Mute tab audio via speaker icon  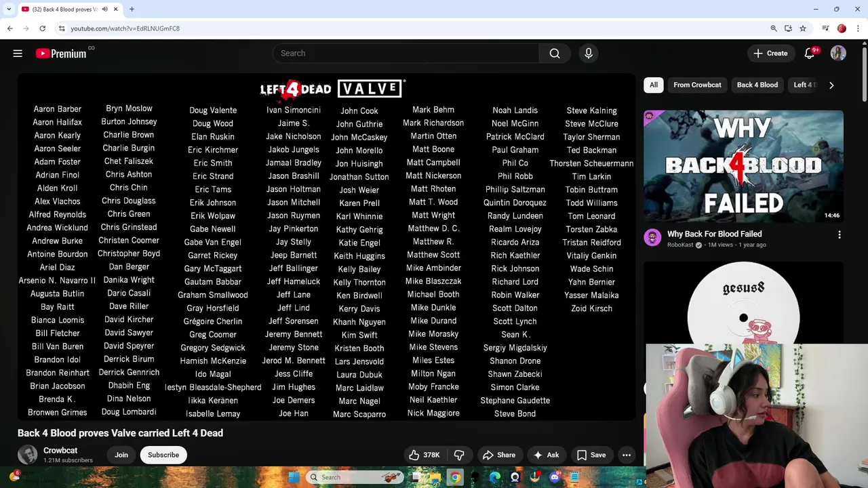(105, 9)
